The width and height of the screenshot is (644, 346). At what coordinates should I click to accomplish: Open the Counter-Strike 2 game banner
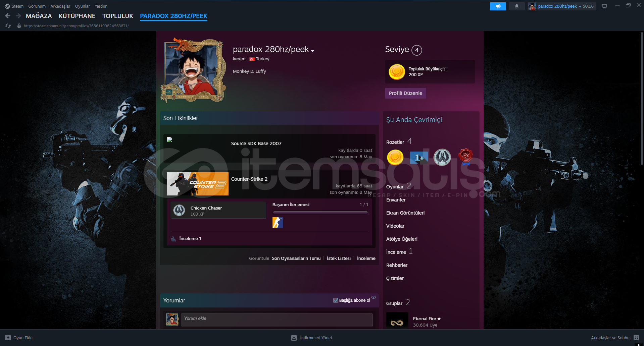click(x=198, y=184)
